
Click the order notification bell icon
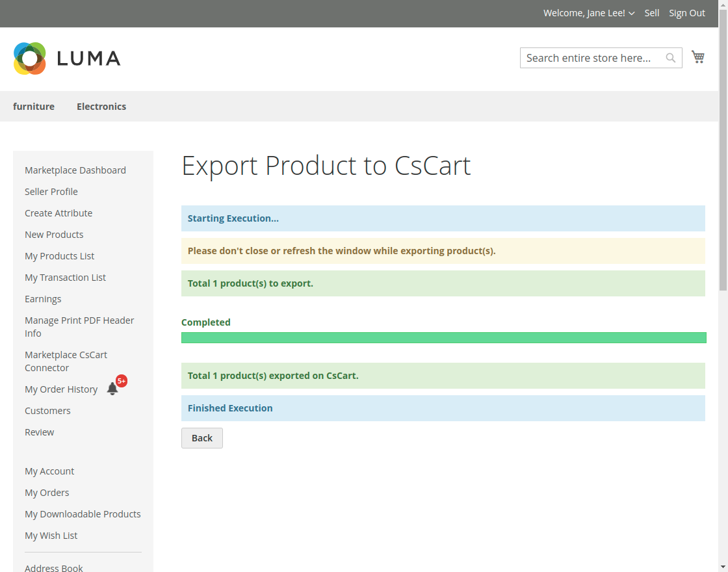[112, 389]
